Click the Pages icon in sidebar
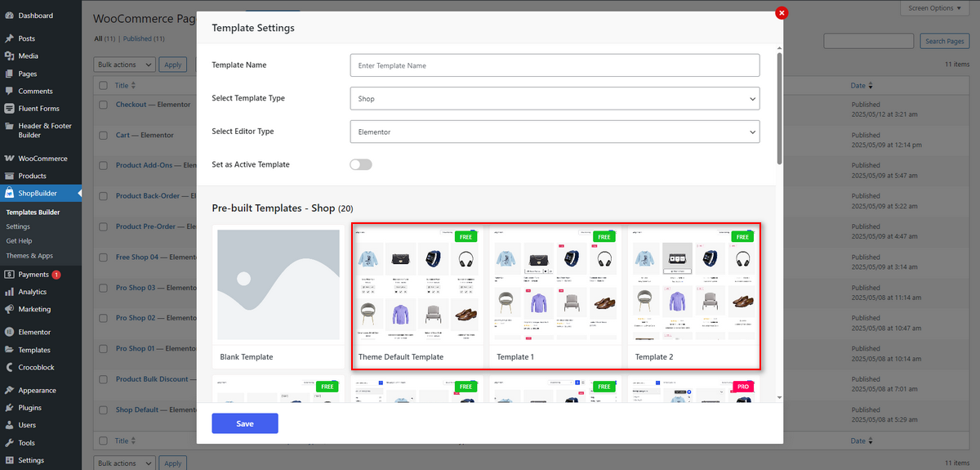The height and width of the screenshot is (470, 980). 9,74
